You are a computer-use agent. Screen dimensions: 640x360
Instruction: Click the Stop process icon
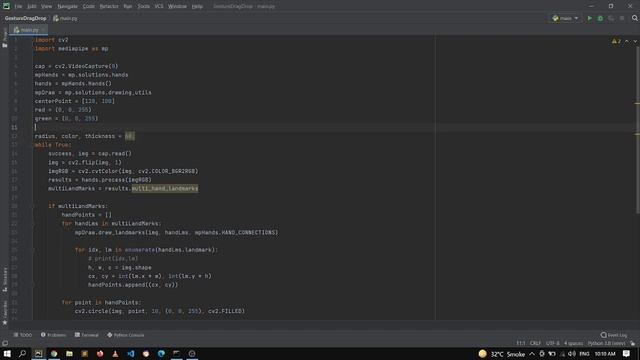click(622, 18)
